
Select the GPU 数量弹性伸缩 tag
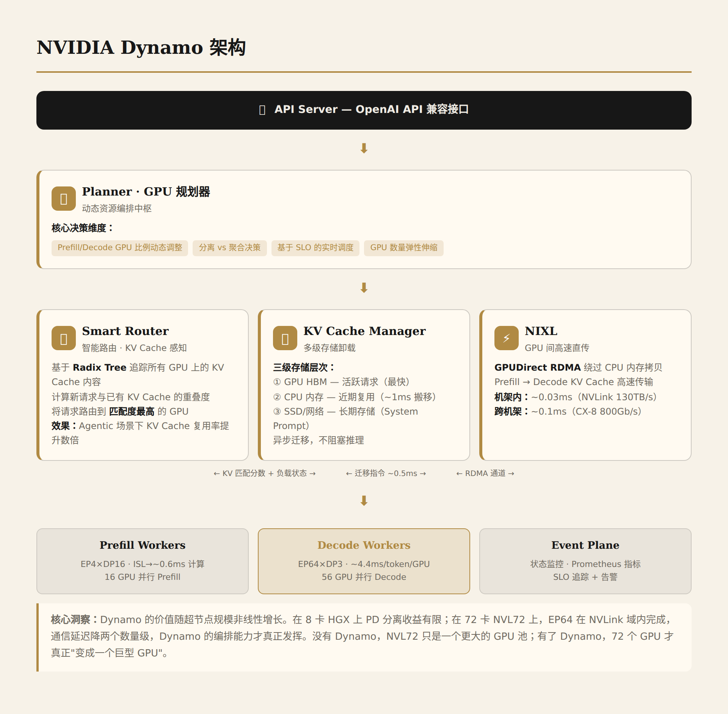[x=404, y=248]
